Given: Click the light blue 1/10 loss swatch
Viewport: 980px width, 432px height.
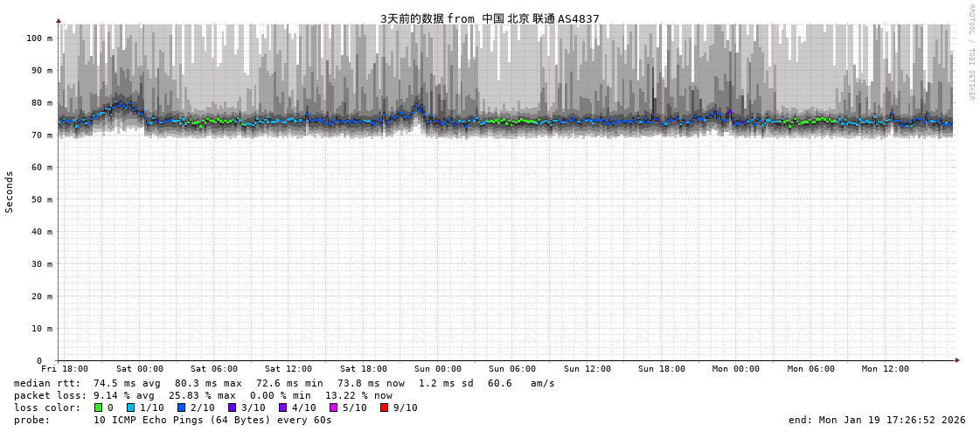Looking at the screenshot, I should (131, 408).
